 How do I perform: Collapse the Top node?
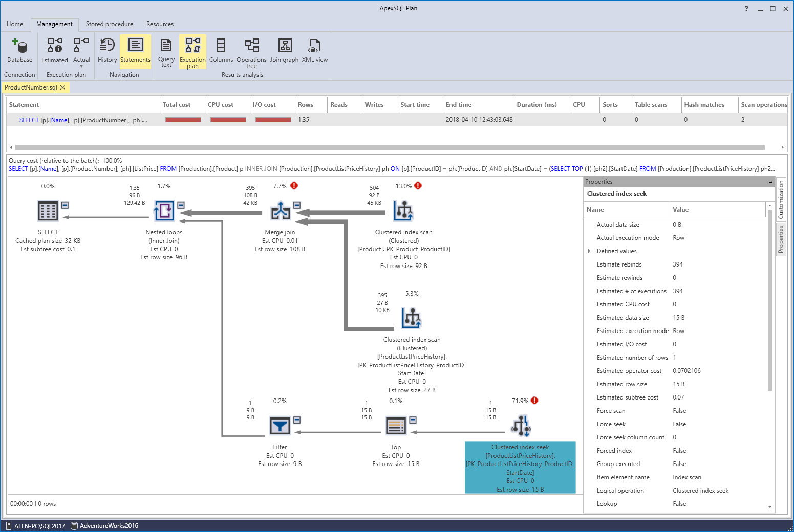pos(413,420)
